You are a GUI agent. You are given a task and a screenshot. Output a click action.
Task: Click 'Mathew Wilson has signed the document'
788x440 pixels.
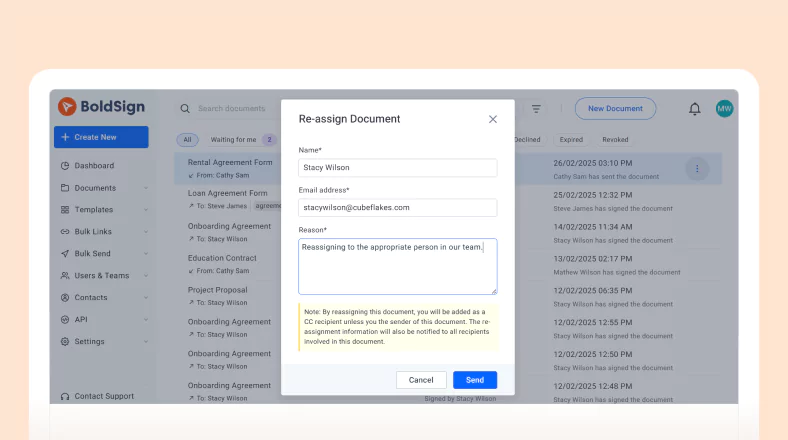click(617, 272)
